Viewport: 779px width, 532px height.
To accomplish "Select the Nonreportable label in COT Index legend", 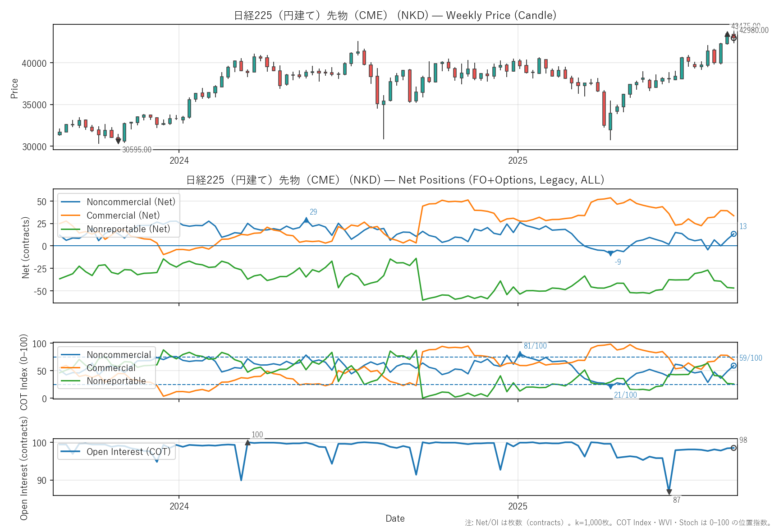I will pyautogui.click(x=116, y=381).
